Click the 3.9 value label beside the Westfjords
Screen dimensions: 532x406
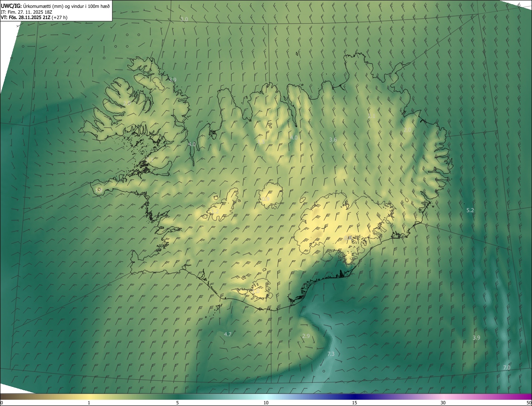coord(172,80)
